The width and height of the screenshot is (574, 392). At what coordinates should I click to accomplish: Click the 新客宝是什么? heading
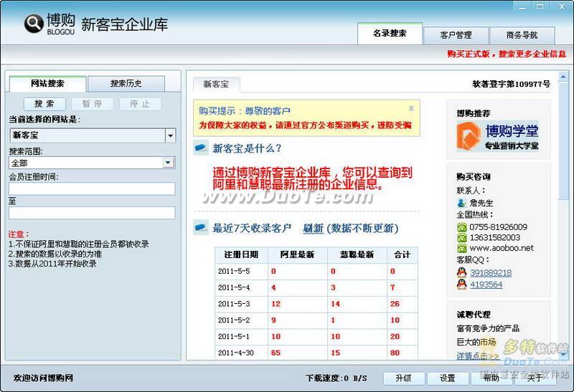click(x=247, y=148)
